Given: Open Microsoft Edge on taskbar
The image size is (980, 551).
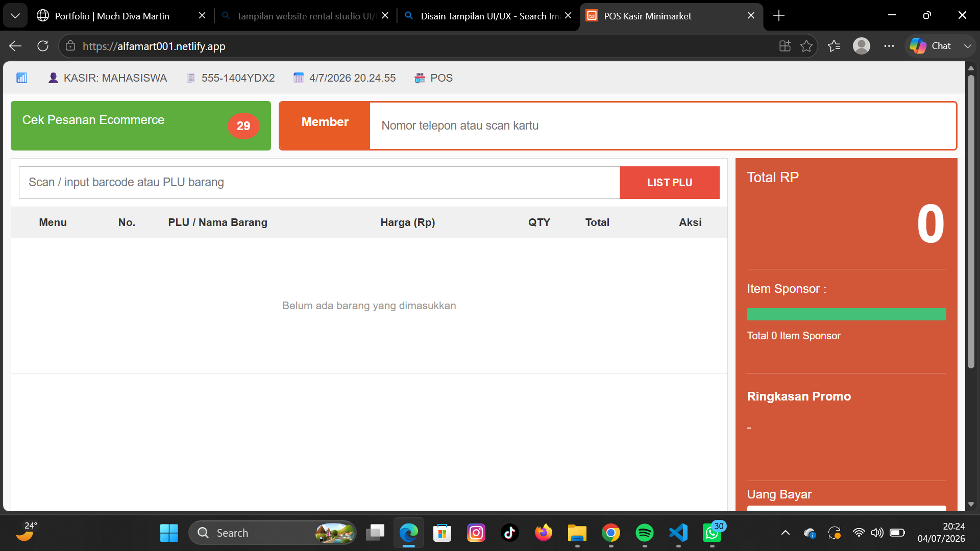Looking at the screenshot, I should 409,533.
